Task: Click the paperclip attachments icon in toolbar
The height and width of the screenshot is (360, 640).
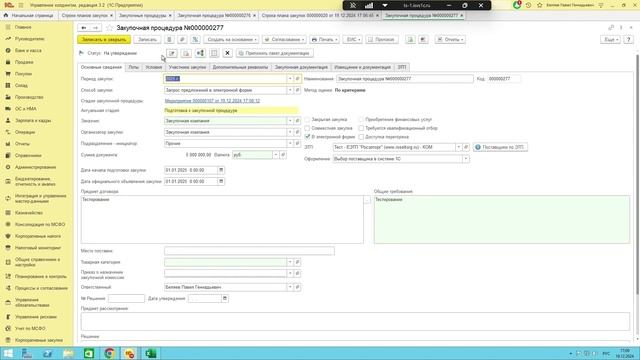Action: [182, 40]
